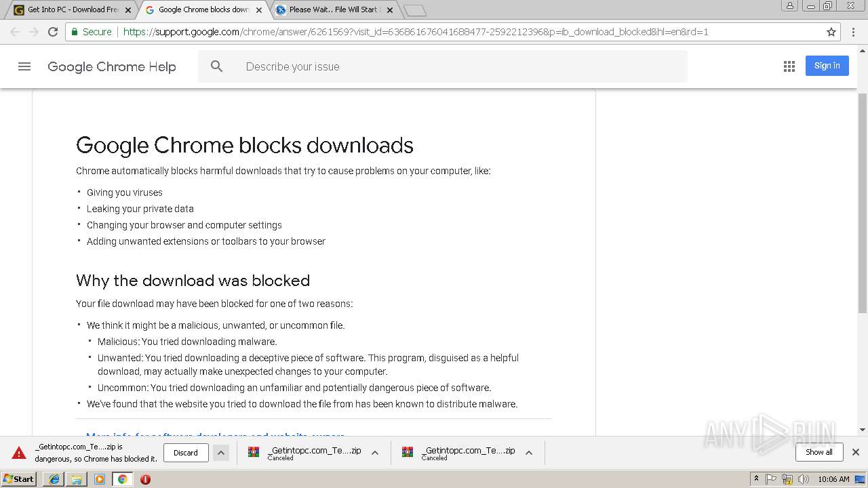
Task: Click the 10:06 AM system clock
Action: click(833, 479)
